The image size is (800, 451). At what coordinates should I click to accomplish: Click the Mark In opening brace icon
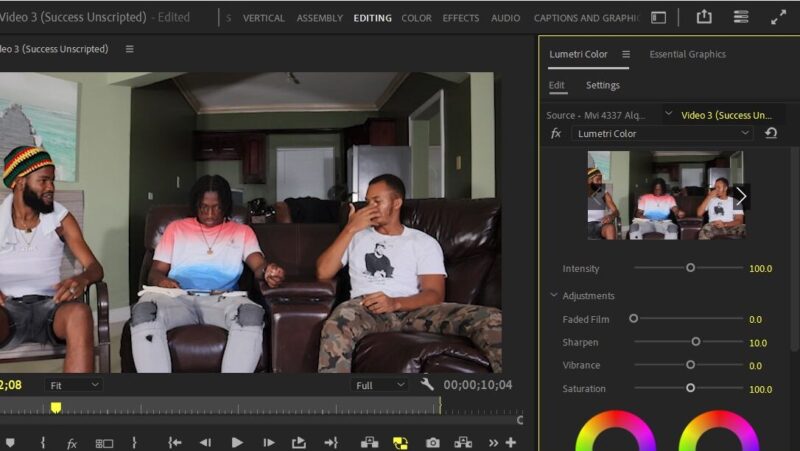point(43,442)
